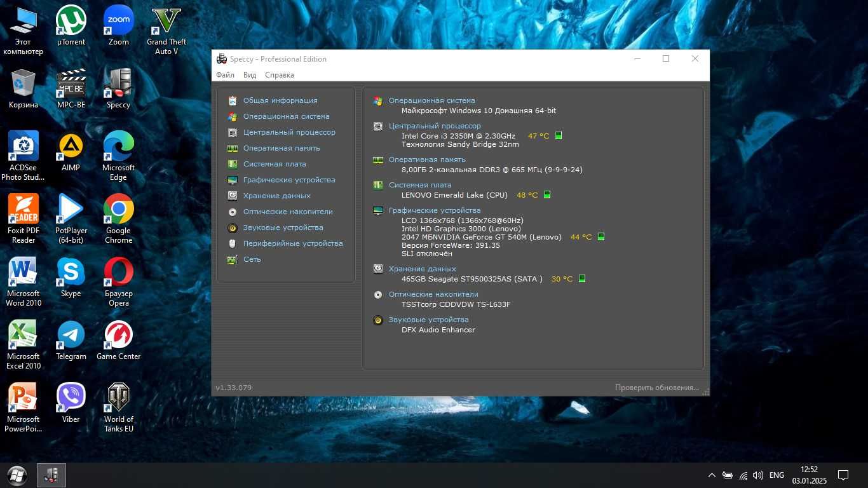Click the µTorrent desktop icon
This screenshot has height=488, width=868.
click(x=71, y=25)
